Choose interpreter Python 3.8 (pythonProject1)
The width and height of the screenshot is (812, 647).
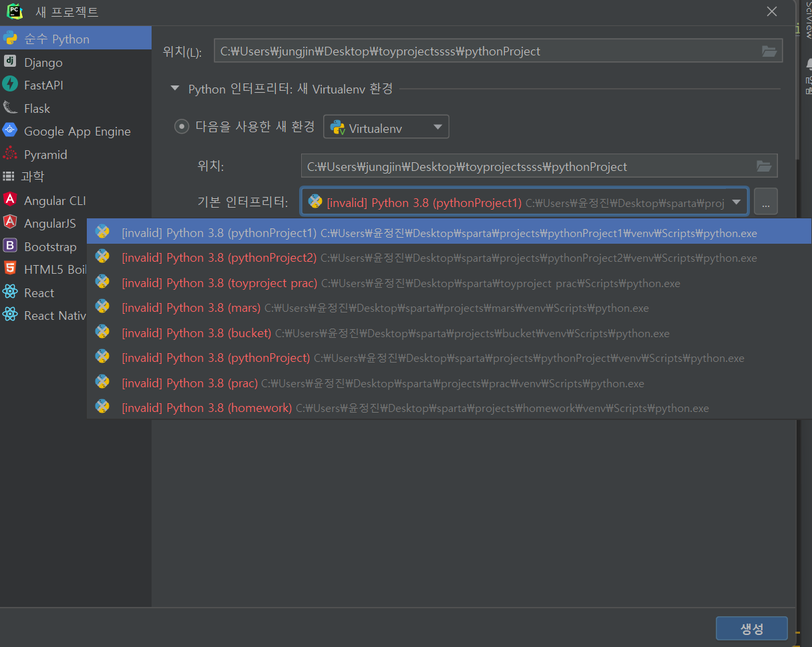click(x=449, y=232)
